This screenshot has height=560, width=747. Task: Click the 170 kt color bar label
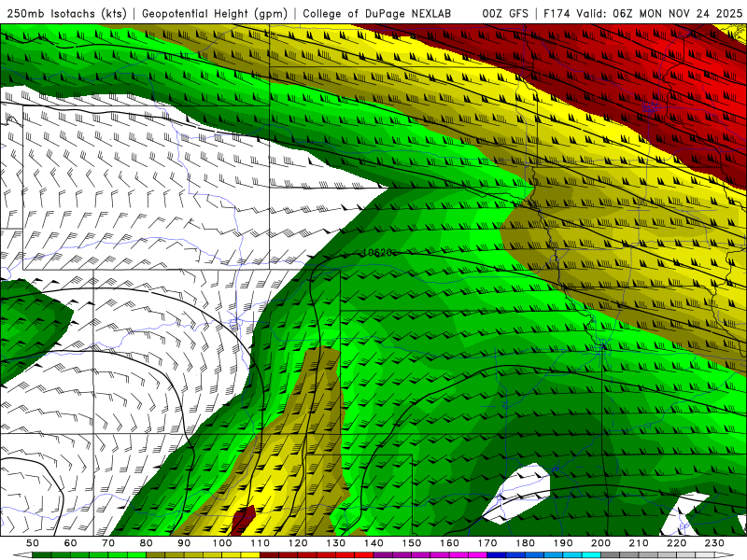pos(486,543)
